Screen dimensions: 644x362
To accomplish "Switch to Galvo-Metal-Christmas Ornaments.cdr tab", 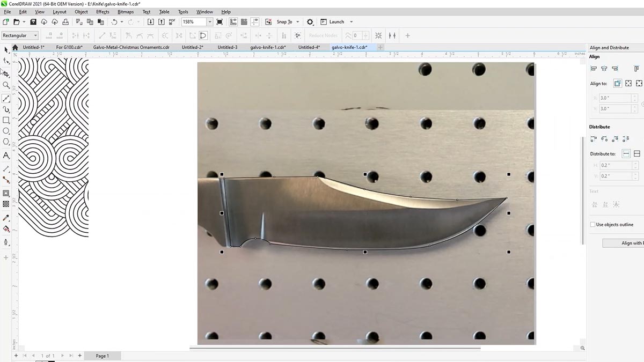I will (131, 47).
